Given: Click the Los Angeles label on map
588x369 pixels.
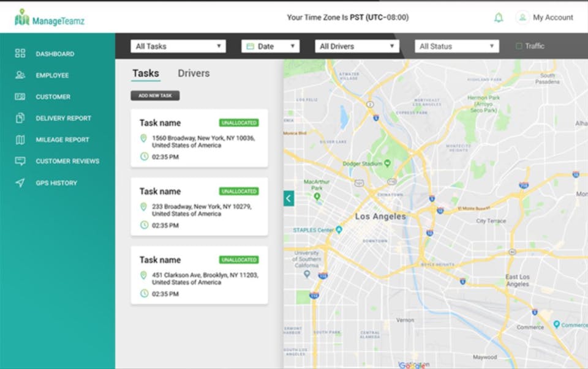Looking at the screenshot, I should click(x=380, y=217).
